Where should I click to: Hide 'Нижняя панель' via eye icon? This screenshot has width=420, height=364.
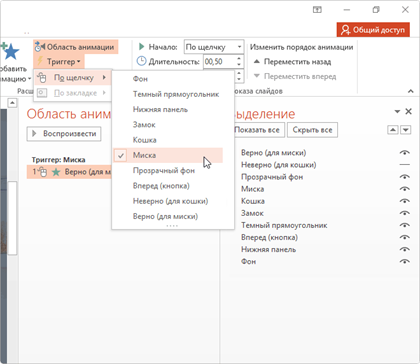(404, 249)
